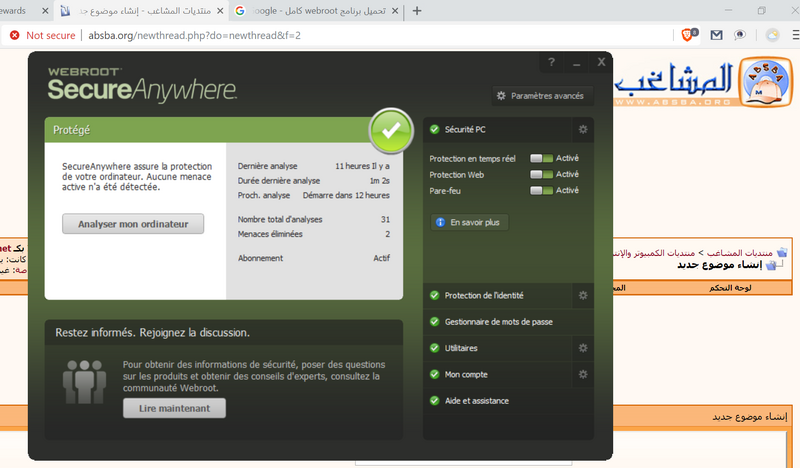
Task: Click the community people icon
Action: (84, 382)
